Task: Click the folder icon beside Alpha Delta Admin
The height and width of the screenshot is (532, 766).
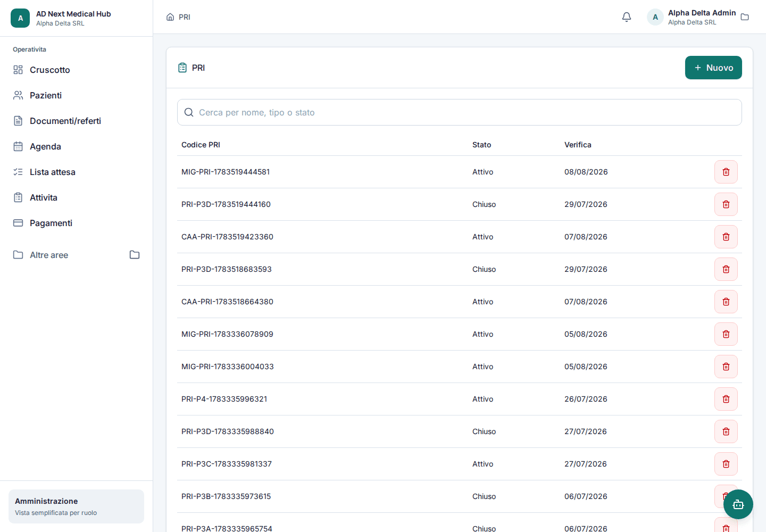Action: [745, 17]
